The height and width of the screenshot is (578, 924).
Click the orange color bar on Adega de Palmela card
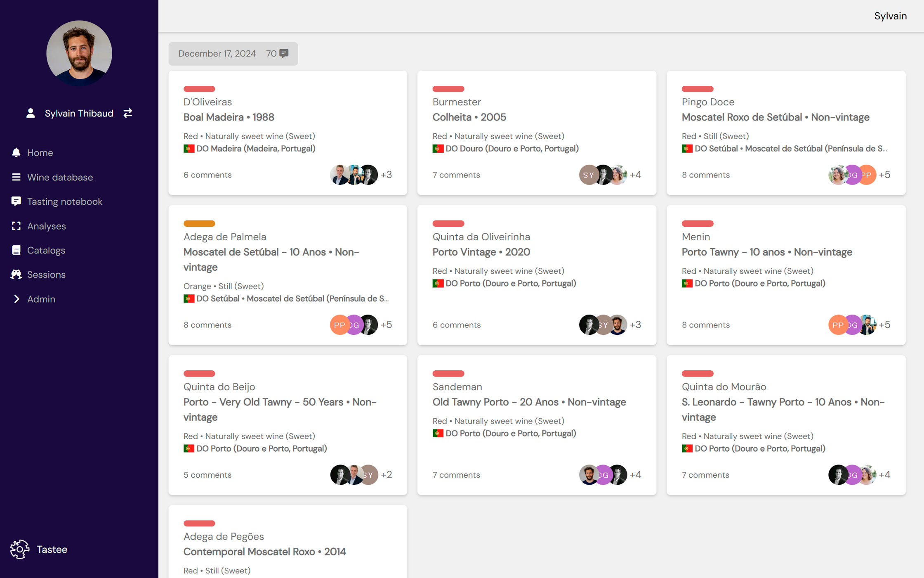[199, 224]
